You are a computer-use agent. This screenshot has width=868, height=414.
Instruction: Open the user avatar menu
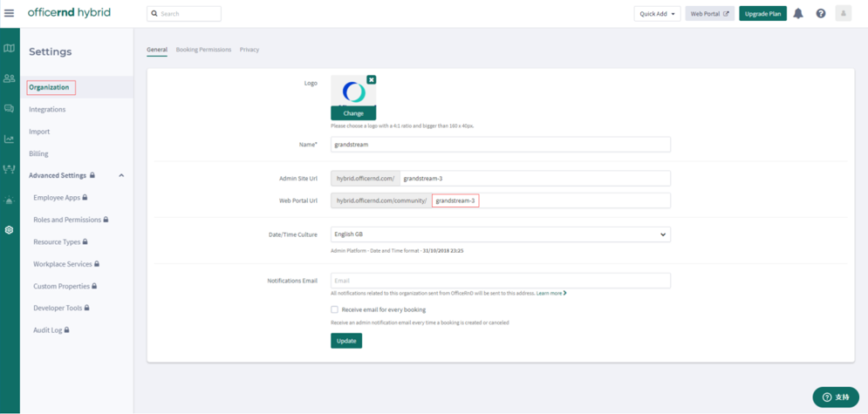point(843,13)
